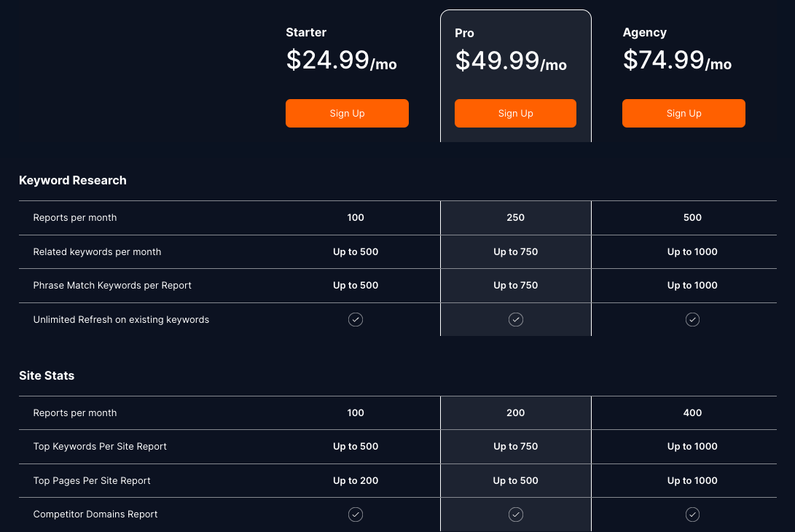Click Starter checkmark for Unlimited Refresh row

tap(356, 320)
